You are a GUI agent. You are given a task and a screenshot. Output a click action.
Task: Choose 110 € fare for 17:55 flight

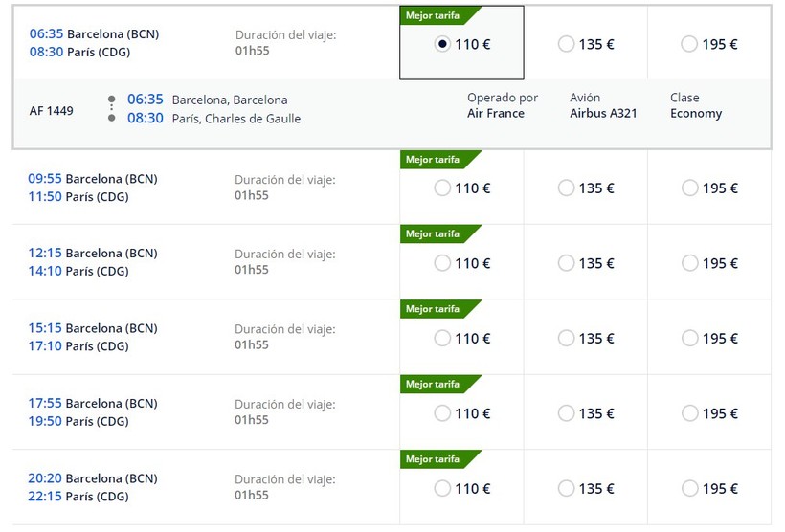tap(442, 413)
